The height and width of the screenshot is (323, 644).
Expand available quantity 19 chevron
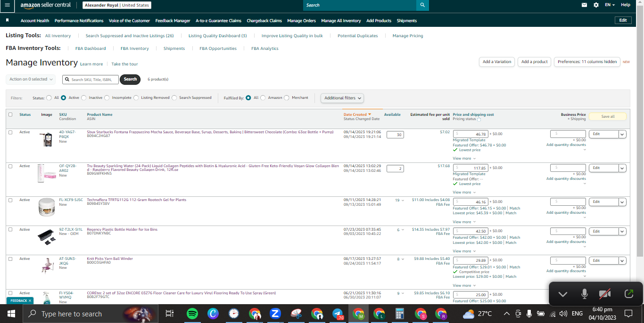point(403,201)
